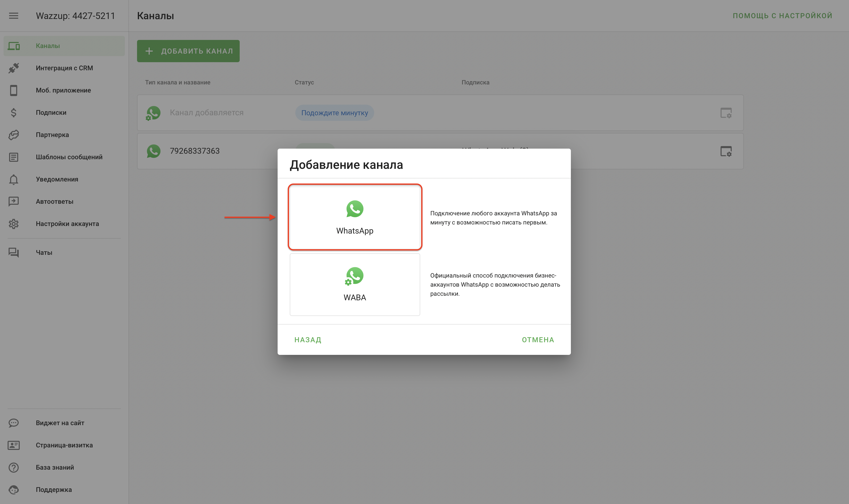The image size is (849, 504).
Task: Select the WhatsApp channel option
Action: [x=355, y=217]
